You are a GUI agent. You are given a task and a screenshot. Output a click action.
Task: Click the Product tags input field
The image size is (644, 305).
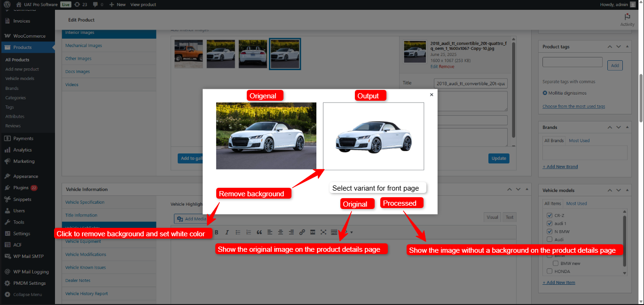click(x=573, y=62)
